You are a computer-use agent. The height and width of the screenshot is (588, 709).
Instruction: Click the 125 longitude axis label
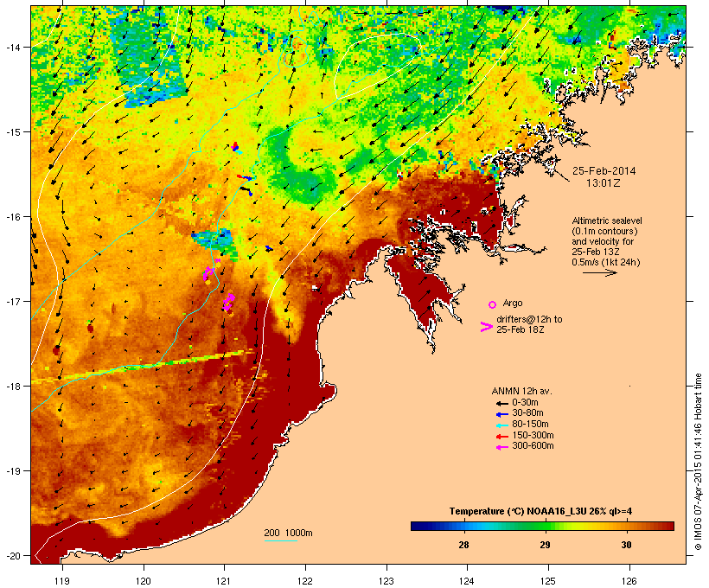tap(548, 581)
